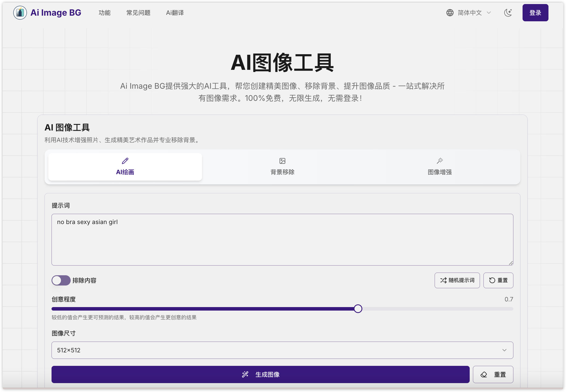The image size is (566, 392).
Task: Click the 生成图像 generate button
Action: pyautogui.click(x=260, y=374)
